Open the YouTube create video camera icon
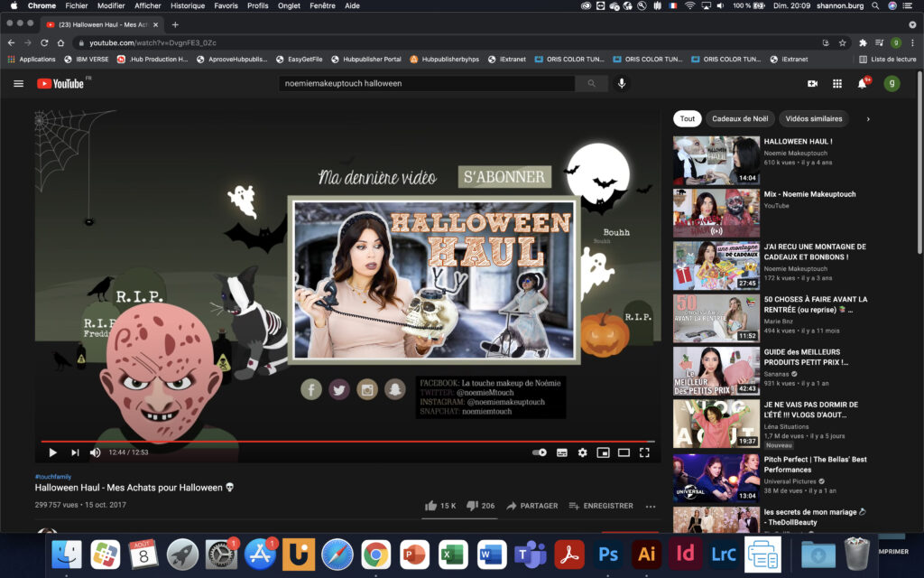The width and height of the screenshot is (924, 578). 812,83
